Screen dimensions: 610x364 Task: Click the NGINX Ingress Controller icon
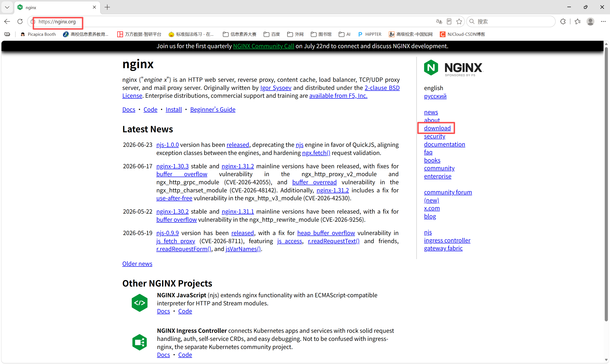[139, 342]
